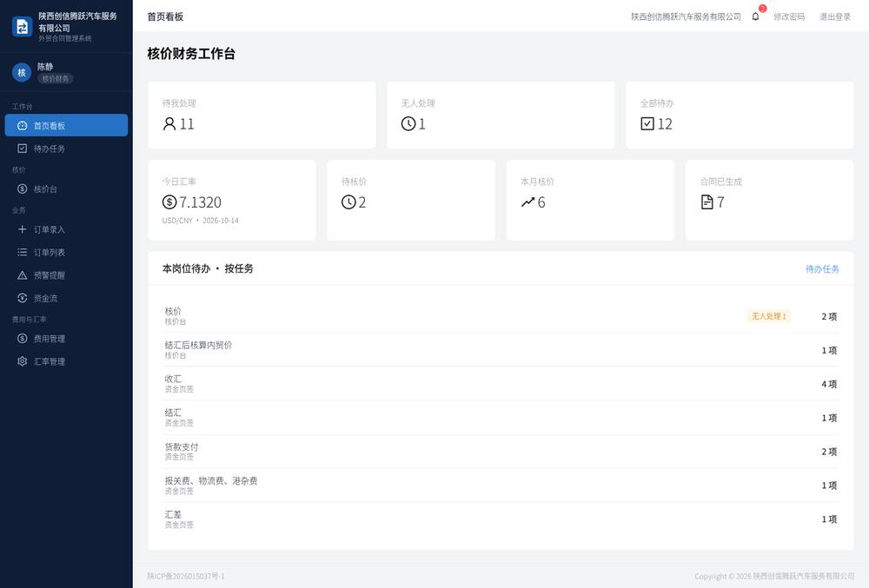Click the document icon in 合同已生成 card
The width and height of the screenshot is (869, 588).
pyautogui.click(x=707, y=202)
